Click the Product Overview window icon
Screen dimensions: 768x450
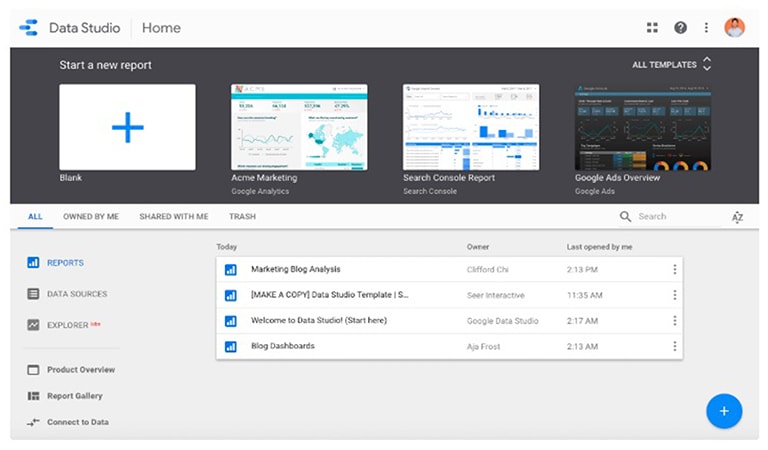click(33, 370)
